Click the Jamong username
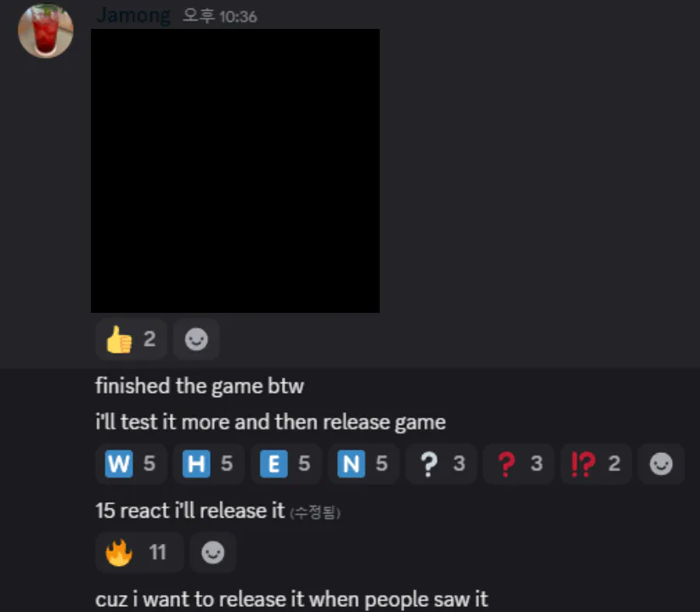The image size is (700, 612). pos(133,15)
